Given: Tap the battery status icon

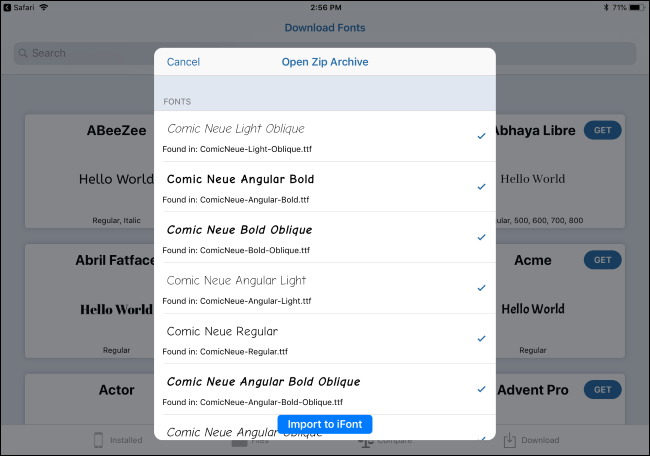Looking at the screenshot, I should [x=635, y=7].
